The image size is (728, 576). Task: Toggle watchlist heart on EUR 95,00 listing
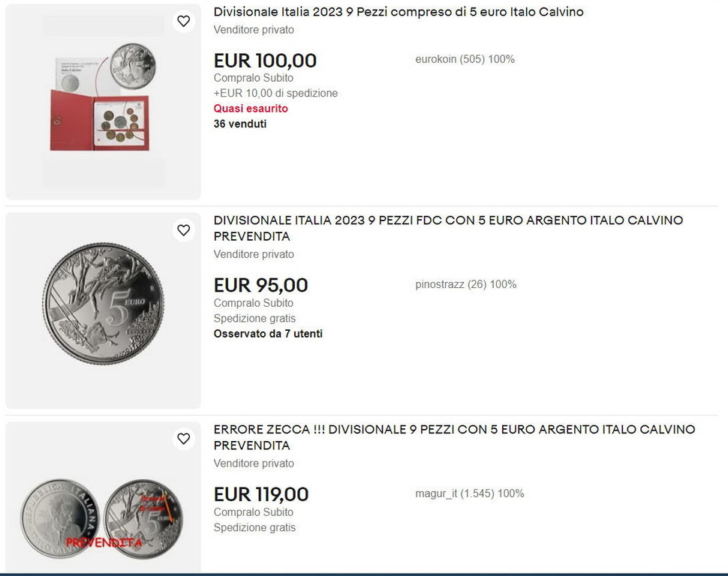[x=183, y=230]
